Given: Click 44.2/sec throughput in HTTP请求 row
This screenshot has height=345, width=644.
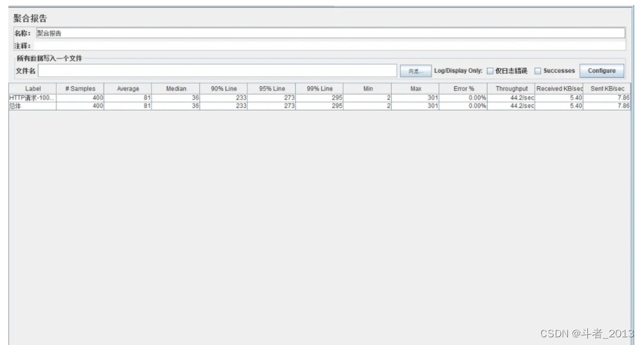Looking at the screenshot, I should pos(522,98).
